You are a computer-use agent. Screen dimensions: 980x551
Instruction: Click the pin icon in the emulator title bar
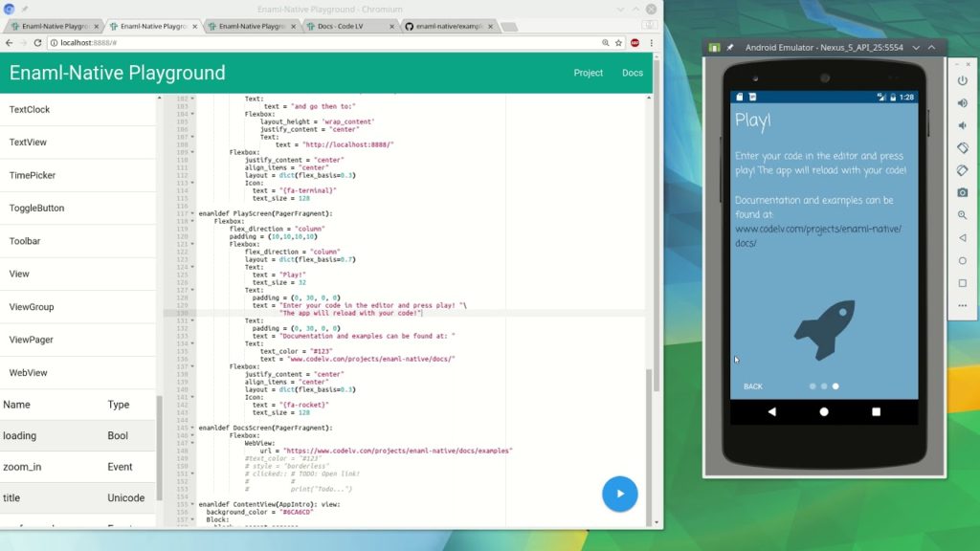click(x=729, y=48)
